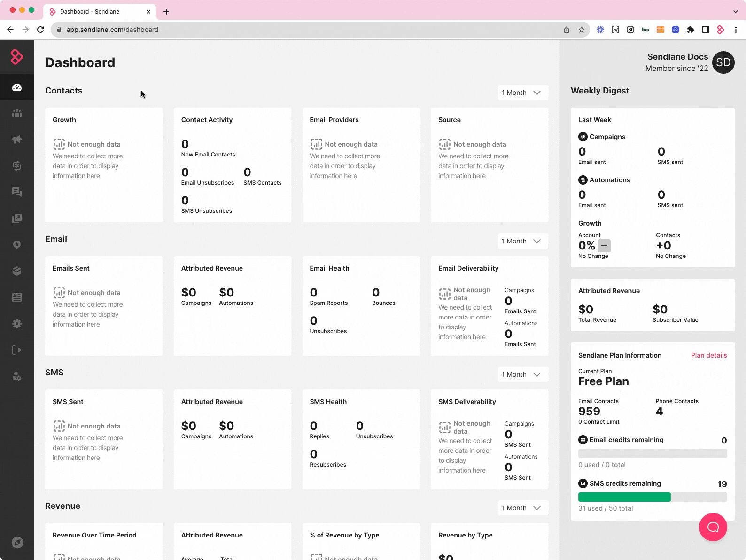Click the SMS credits remaining progress bar
The image size is (746, 560).
pyautogui.click(x=653, y=497)
